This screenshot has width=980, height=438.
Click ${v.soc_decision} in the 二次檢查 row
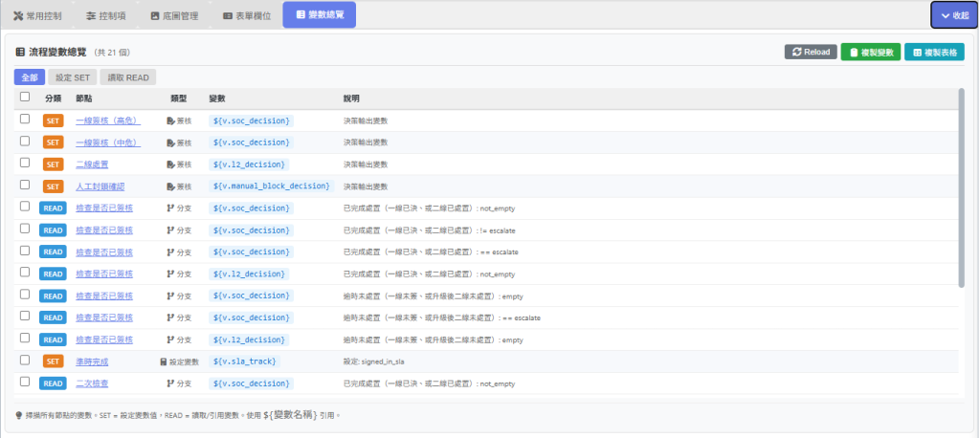coord(252,383)
